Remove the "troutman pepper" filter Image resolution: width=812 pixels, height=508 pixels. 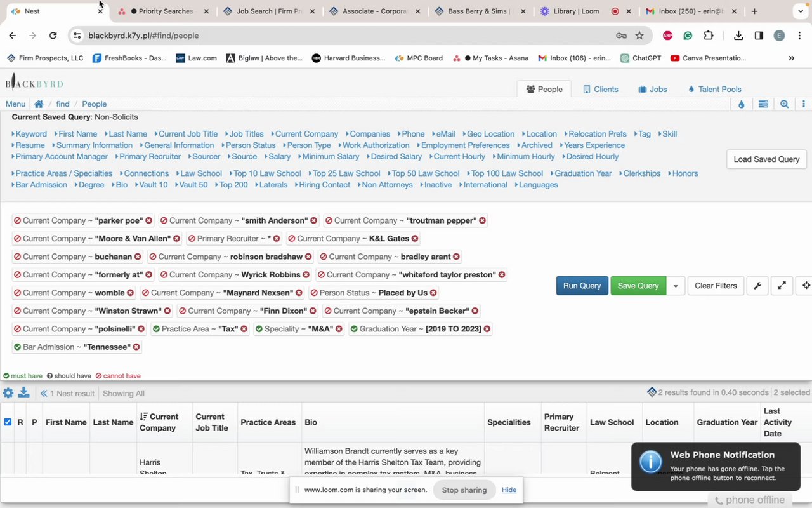(x=482, y=220)
